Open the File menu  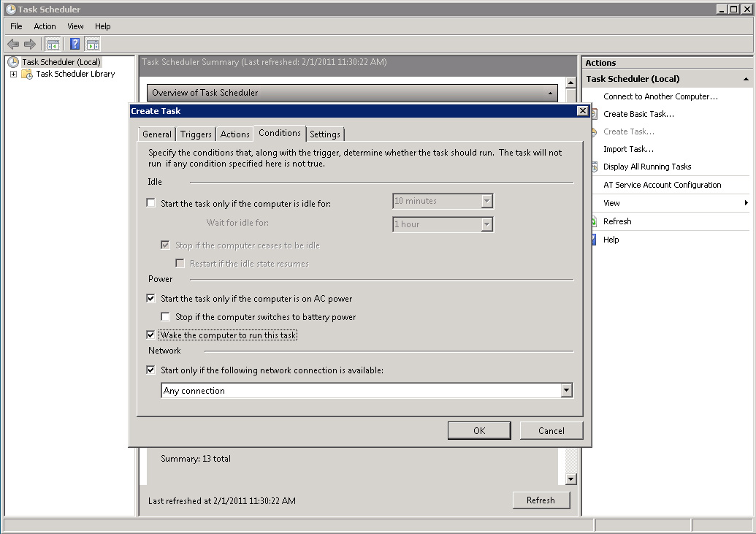coord(16,26)
